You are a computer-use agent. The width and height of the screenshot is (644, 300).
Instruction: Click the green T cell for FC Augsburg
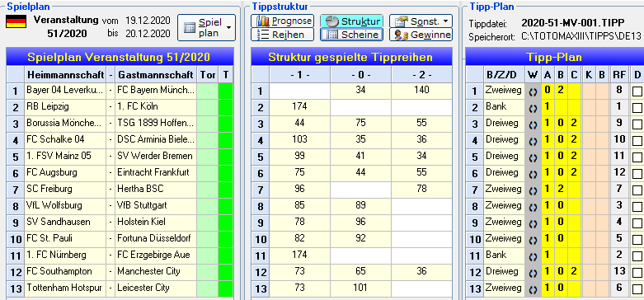click(x=225, y=173)
